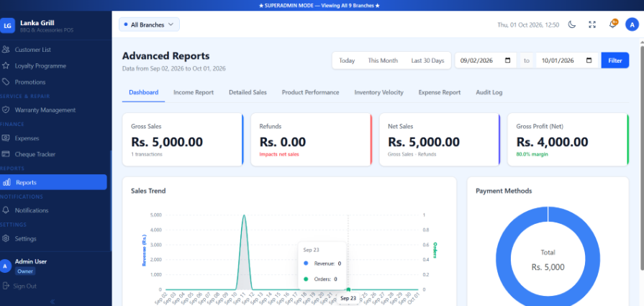The height and width of the screenshot is (306, 644).
Task: Click the Customer List people icon
Action: 6,49
